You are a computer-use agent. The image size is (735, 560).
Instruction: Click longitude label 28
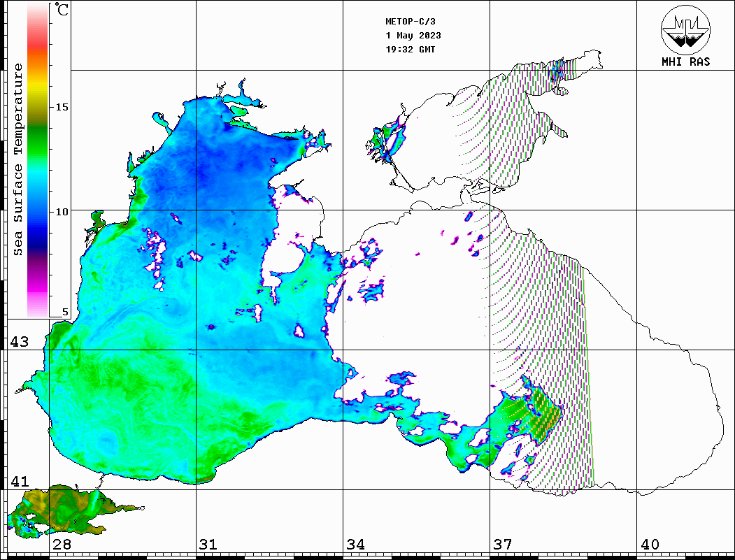[62, 544]
